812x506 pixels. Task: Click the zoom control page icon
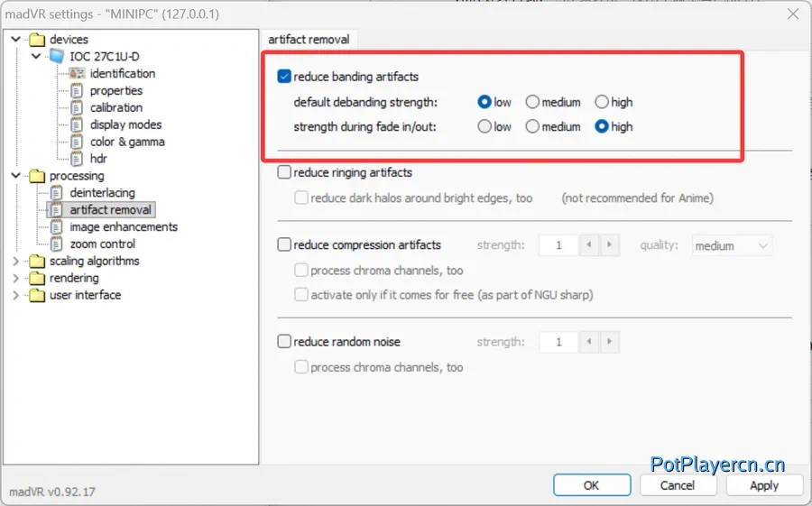pos(57,244)
